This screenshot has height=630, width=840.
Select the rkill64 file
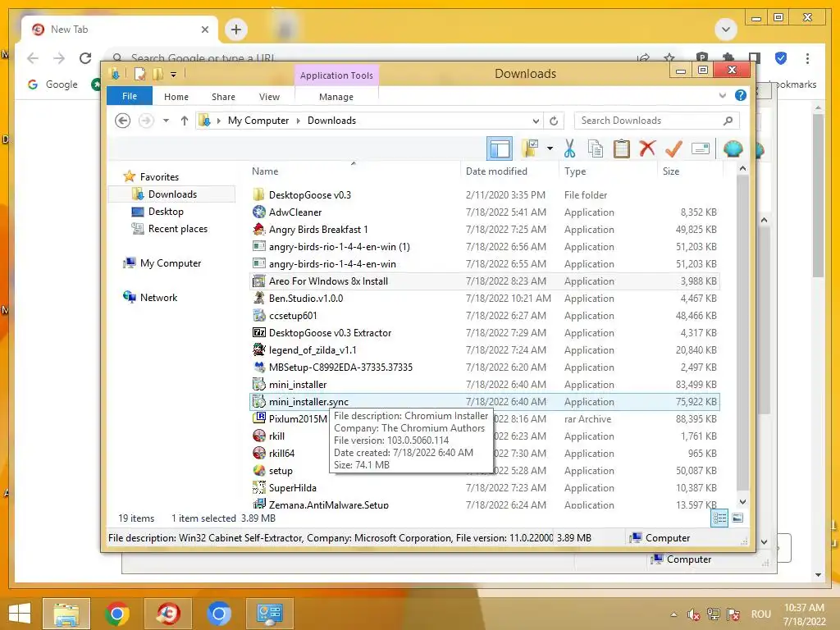point(281,453)
